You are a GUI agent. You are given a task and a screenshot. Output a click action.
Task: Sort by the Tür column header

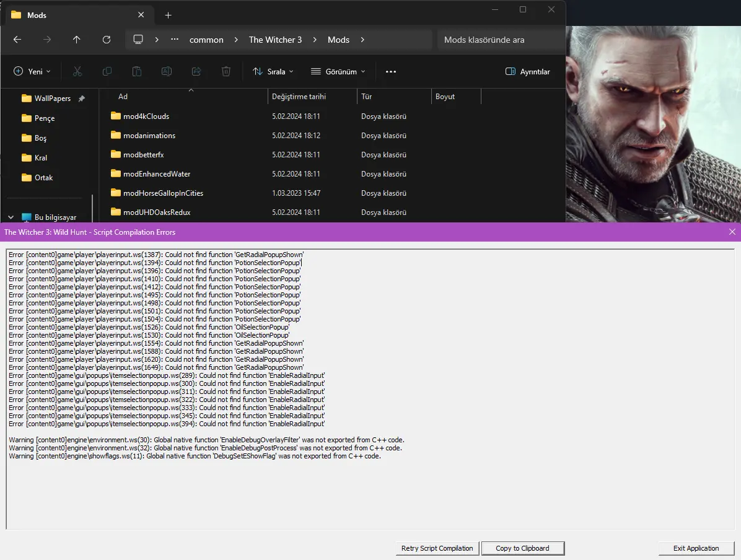tap(394, 97)
